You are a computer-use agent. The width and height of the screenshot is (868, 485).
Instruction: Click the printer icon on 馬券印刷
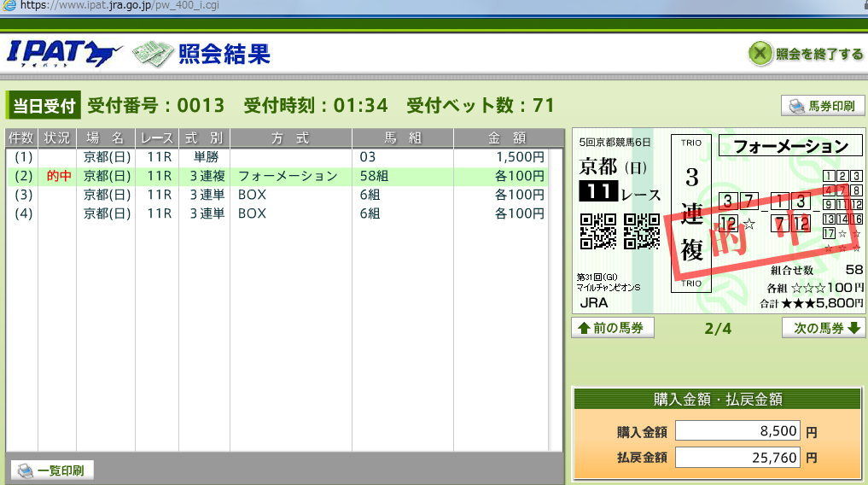point(796,106)
